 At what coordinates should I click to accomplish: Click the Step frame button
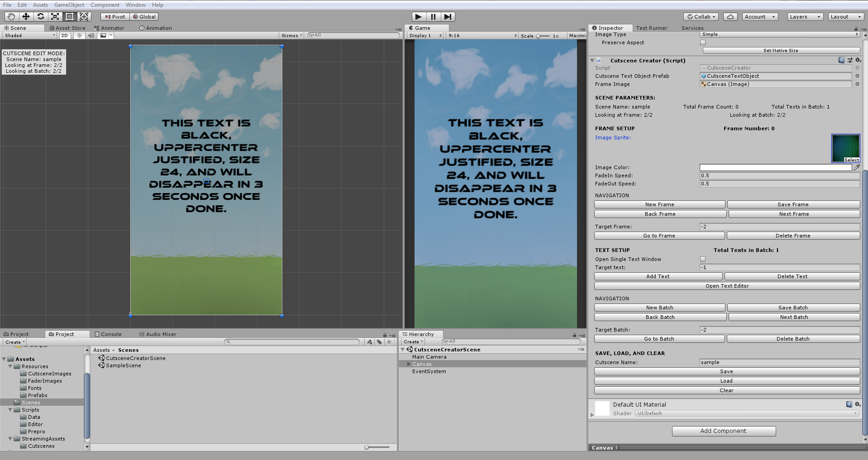click(448, 17)
